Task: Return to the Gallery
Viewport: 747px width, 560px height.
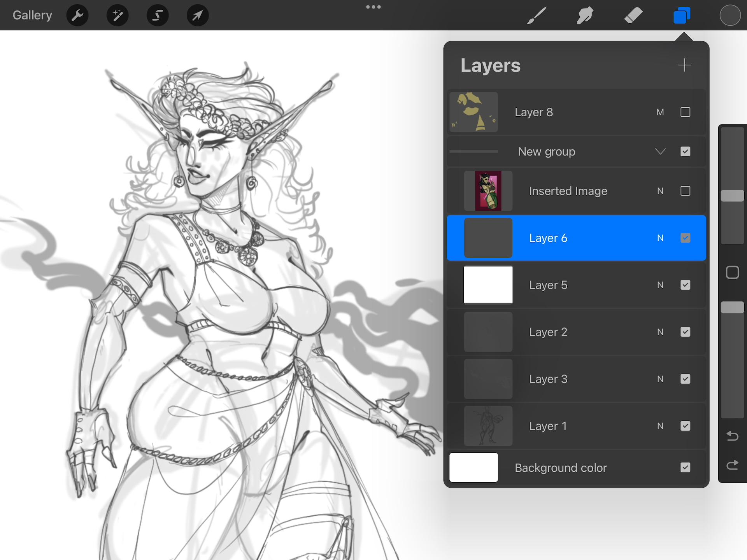Action: click(32, 15)
